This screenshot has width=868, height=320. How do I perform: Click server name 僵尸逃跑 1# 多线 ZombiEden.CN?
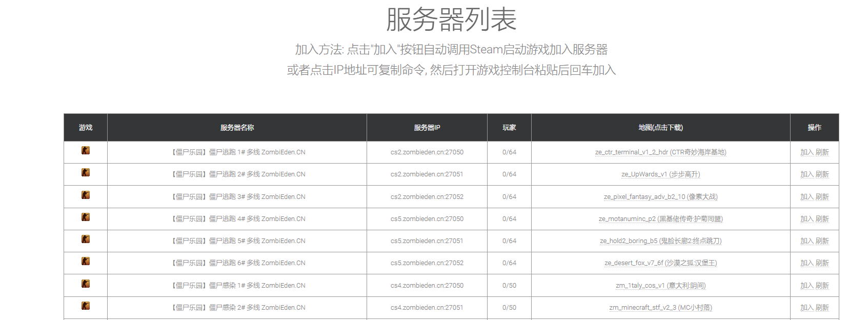(237, 152)
